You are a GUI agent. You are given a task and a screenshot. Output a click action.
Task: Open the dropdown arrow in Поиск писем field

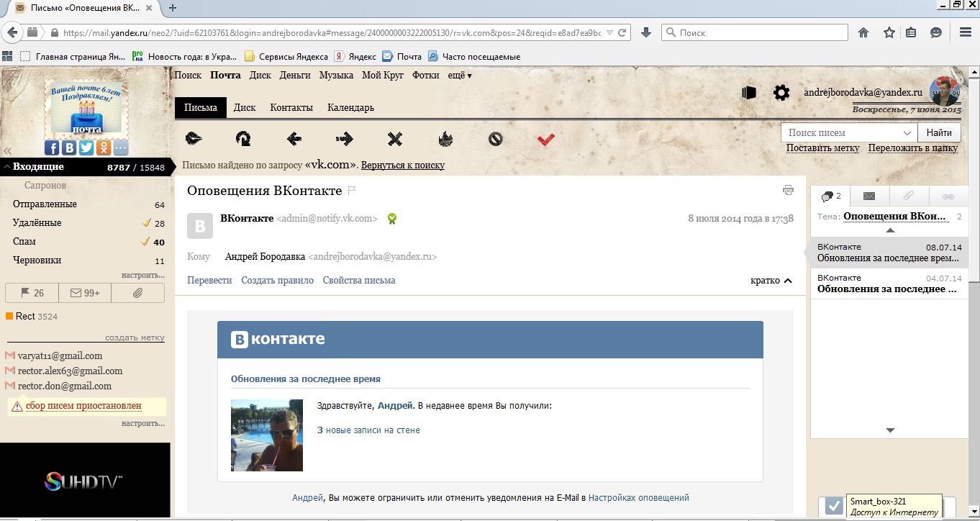pos(907,133)
